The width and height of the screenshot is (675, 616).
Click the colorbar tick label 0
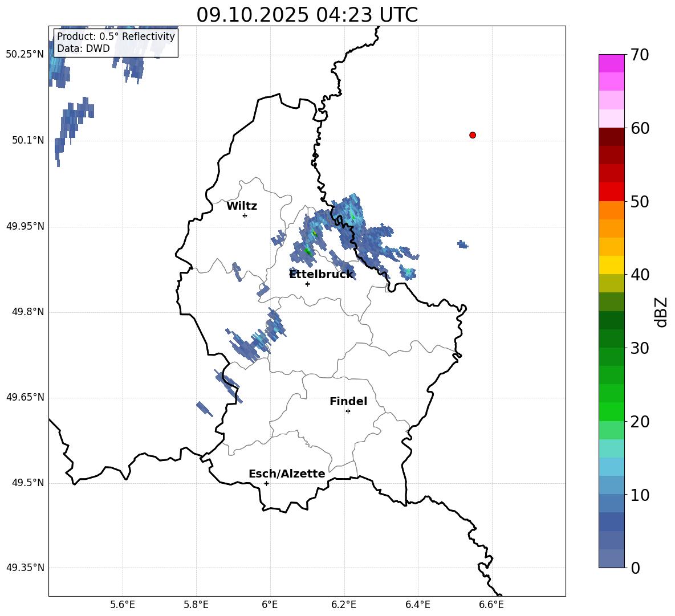(x=635, y=568)
